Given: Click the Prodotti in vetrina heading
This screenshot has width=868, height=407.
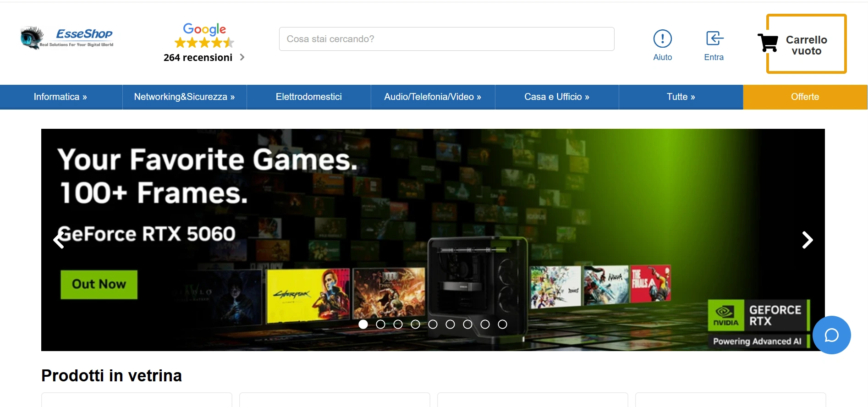Looking at the screenshot, I should [111, 376].
